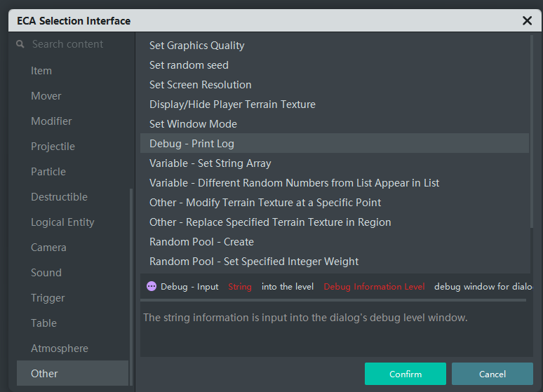Viewport: 543px width, 392px height.
Task: Click the category list vertical scrollbar
Action: tap(130, 281)
